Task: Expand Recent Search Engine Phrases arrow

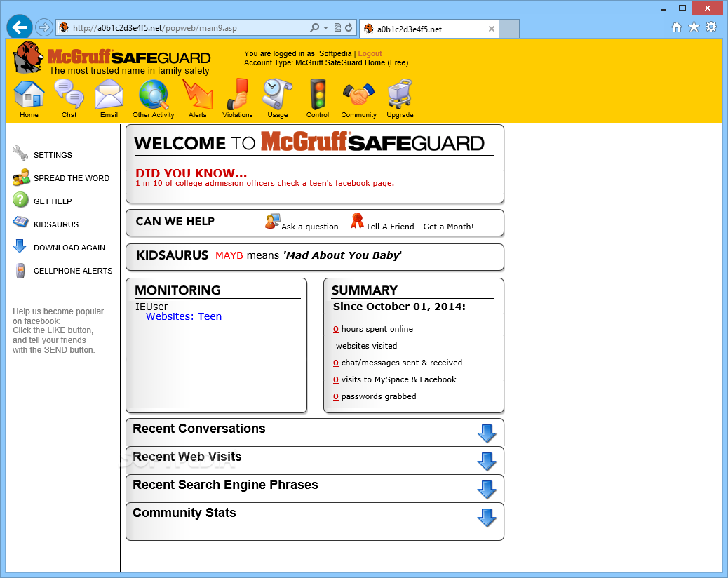Action: [x=487, y=490]
